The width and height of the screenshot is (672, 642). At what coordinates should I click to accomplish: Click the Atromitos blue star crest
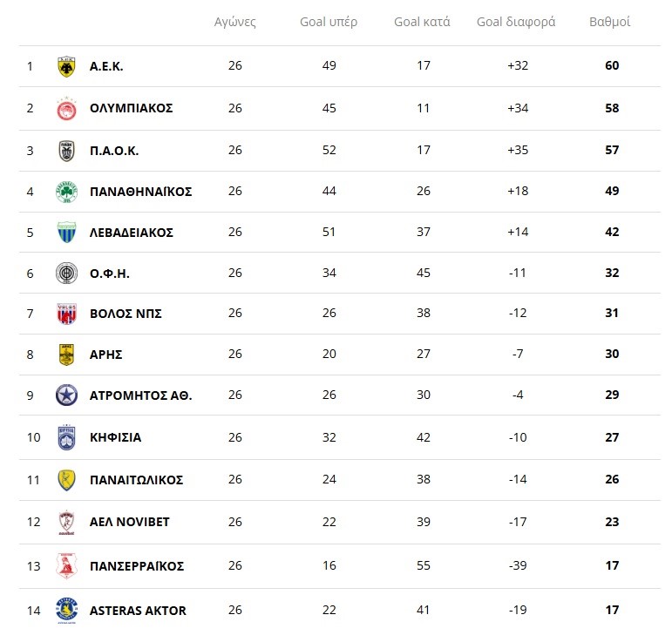coord(66,395)
